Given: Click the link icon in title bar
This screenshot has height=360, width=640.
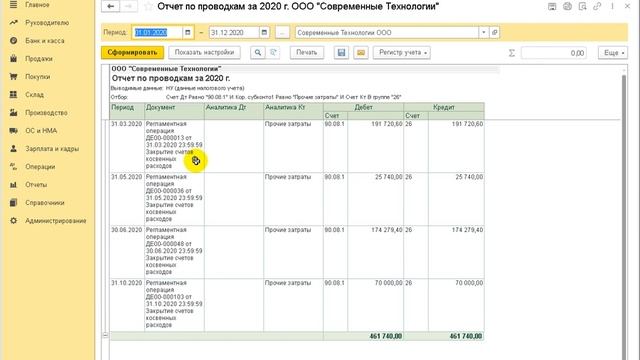Looking at the screenshot, I should coord(597,6).
